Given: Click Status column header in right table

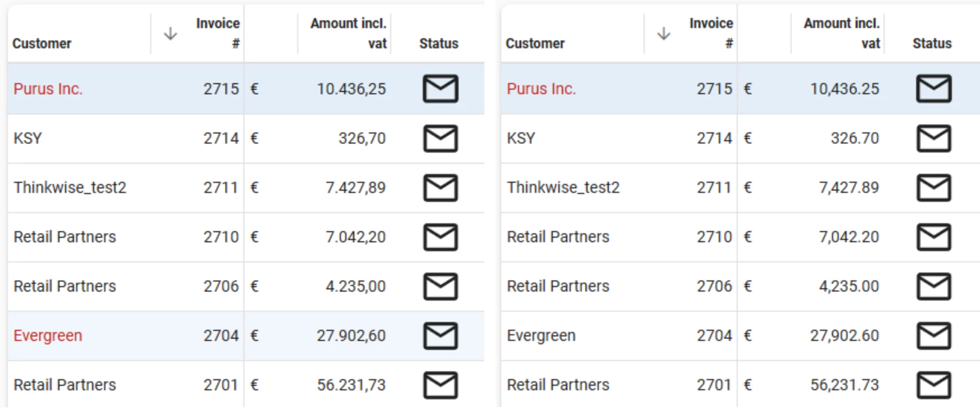Looking at the screenshot, I should (x=932, y=43).
